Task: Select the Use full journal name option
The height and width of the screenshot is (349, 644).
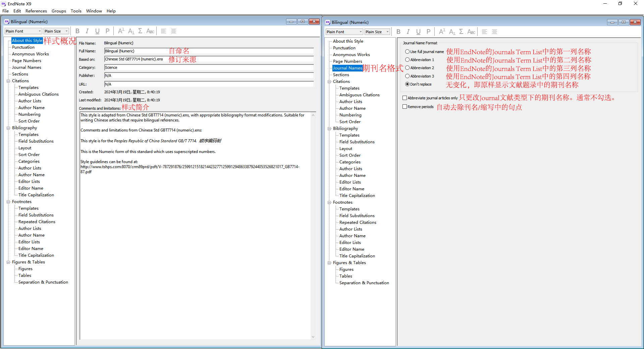Action: [x=407, y=52]
